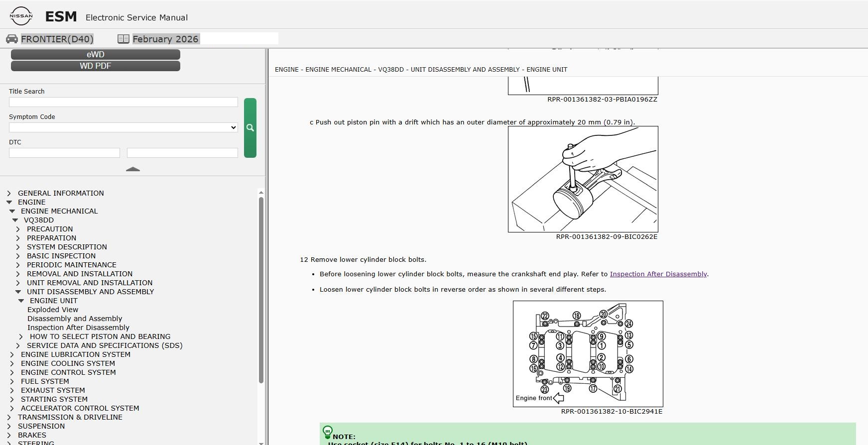Image resolution: width=868 pixels, height=445 pixels.
Task: Click the Nissan logo icon
Action: pyautogui.click(x=21, y=16)
